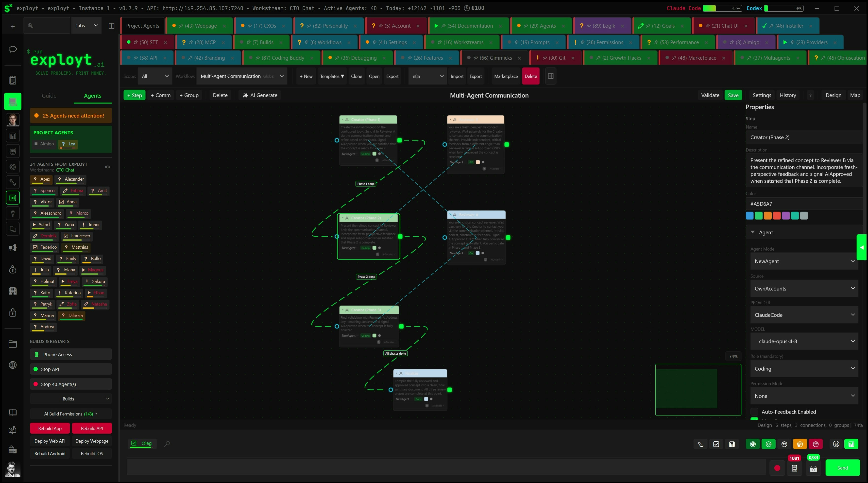Click the green Save button
Viewport: 868px width, 483px height.
[x=733, y=95]
